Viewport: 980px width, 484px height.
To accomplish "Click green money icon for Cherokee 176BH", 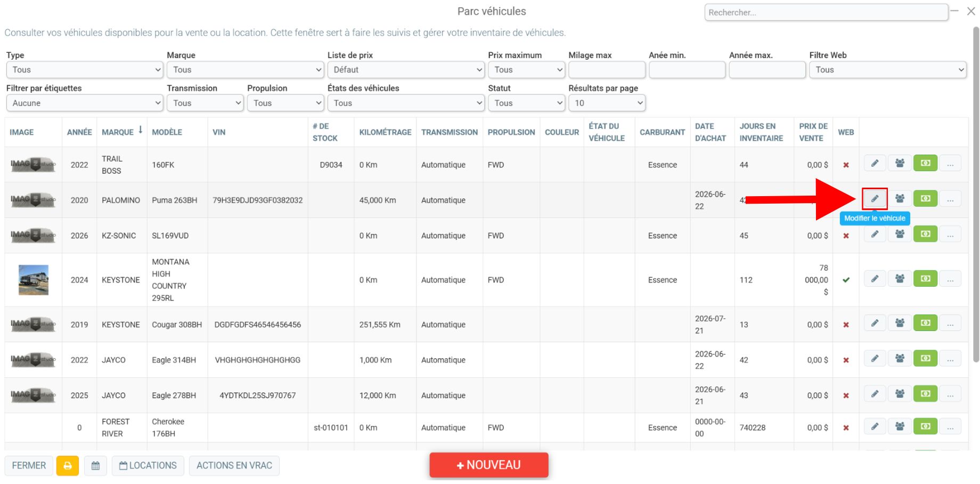I will [x=925, y=426].
